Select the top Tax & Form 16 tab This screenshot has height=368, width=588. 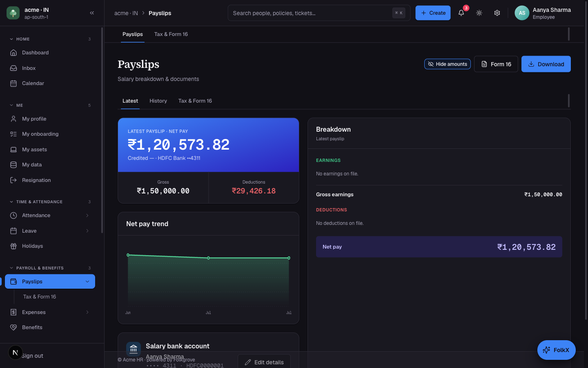(171, 34)
